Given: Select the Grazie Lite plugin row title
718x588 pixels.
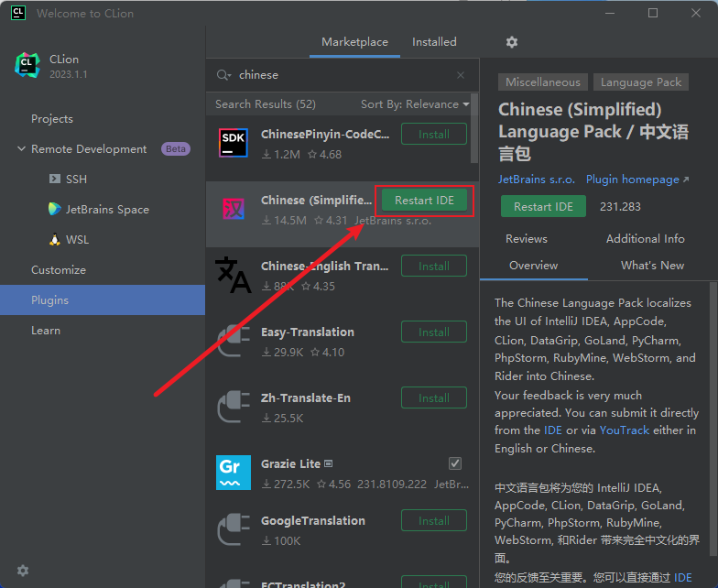Looking at the screenshot, I should tap(290, 463).
